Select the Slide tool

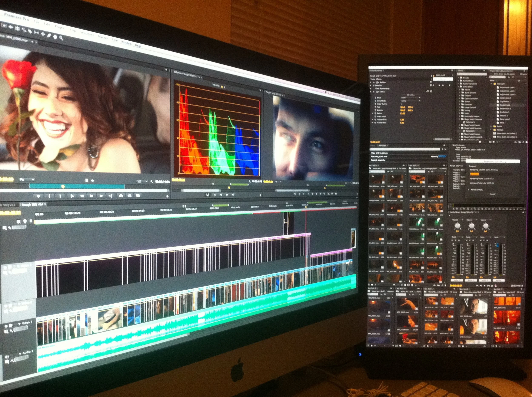point(43,34)
